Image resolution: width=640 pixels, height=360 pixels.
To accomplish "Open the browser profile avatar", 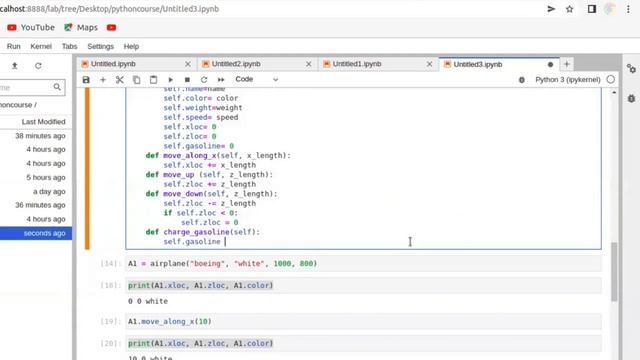I will [609, 9].
